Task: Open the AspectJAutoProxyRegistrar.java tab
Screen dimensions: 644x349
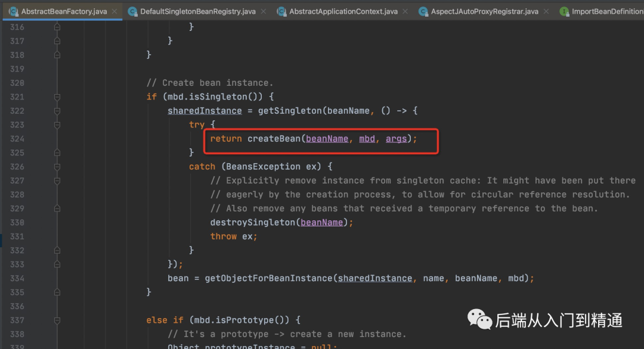Action: coord(484,11)
